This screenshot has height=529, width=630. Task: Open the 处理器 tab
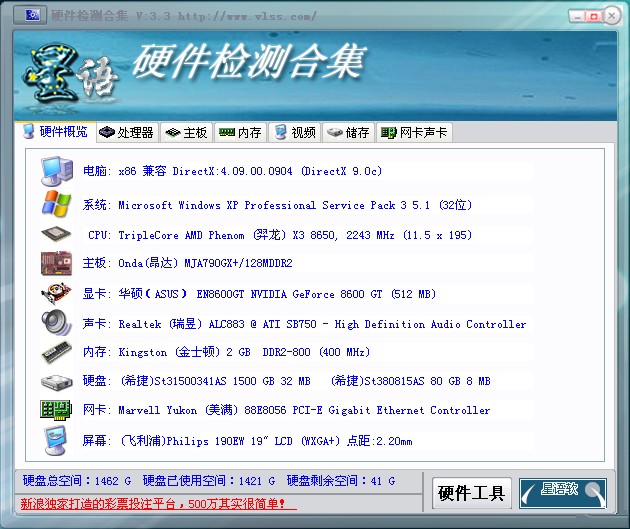click(x=127, y=133)
